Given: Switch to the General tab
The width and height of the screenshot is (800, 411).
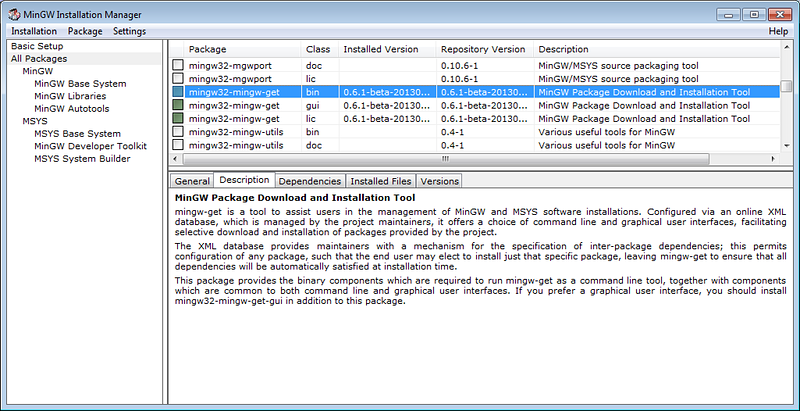Looking at the screenshot, I should point(192,181).
